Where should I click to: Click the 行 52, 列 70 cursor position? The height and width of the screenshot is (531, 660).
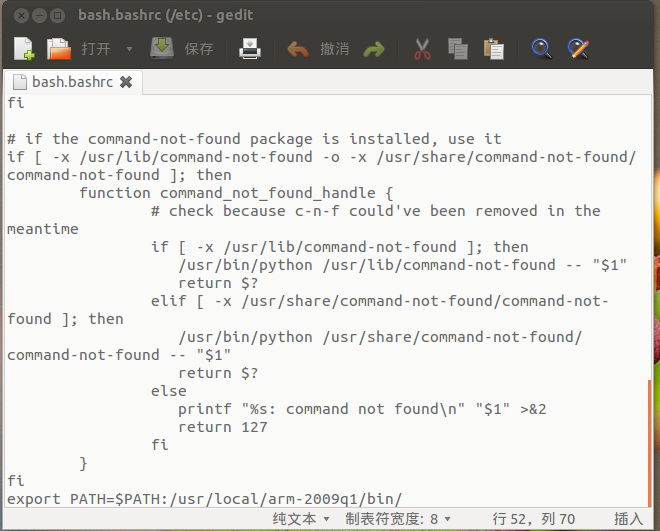point(534,519)
